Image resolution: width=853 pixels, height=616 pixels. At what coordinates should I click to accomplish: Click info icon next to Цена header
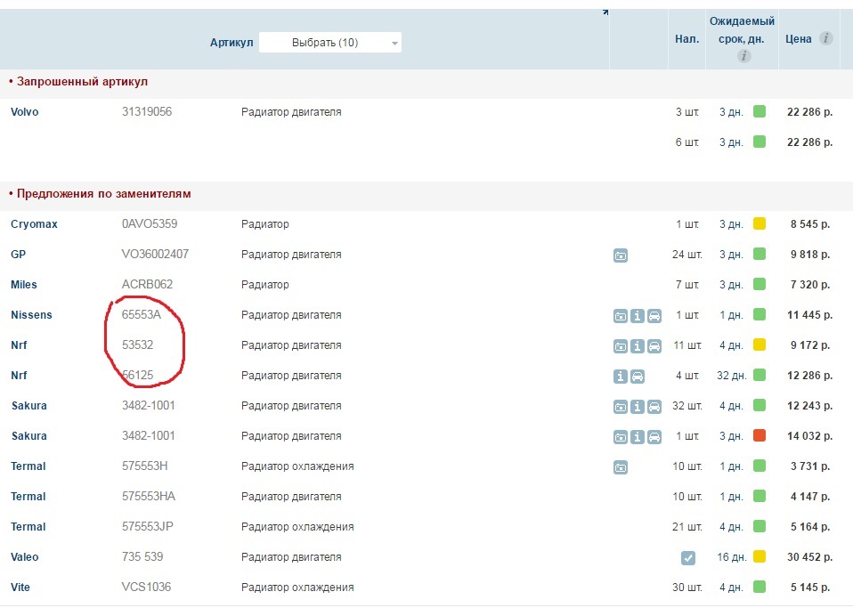pos(825,38)
